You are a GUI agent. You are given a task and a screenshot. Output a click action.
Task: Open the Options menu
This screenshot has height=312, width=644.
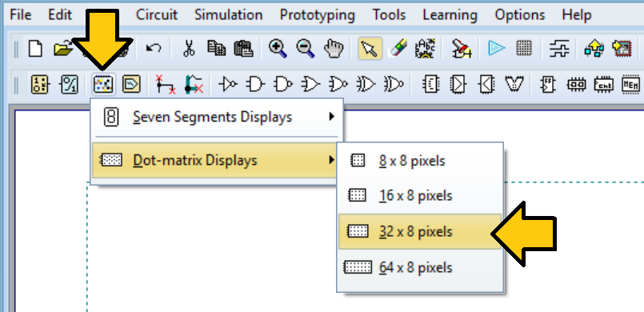point(519,14)
